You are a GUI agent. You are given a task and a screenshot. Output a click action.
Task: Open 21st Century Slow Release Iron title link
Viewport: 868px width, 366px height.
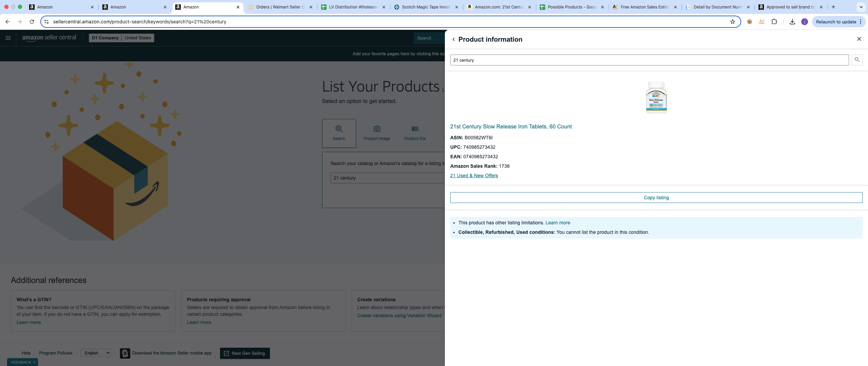point(511,126)
